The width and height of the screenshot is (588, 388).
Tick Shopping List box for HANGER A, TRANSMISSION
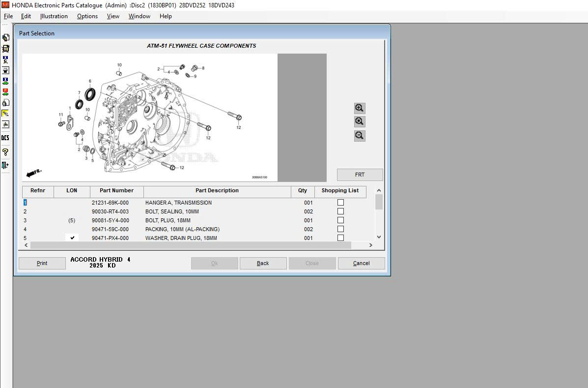point(340,202)
